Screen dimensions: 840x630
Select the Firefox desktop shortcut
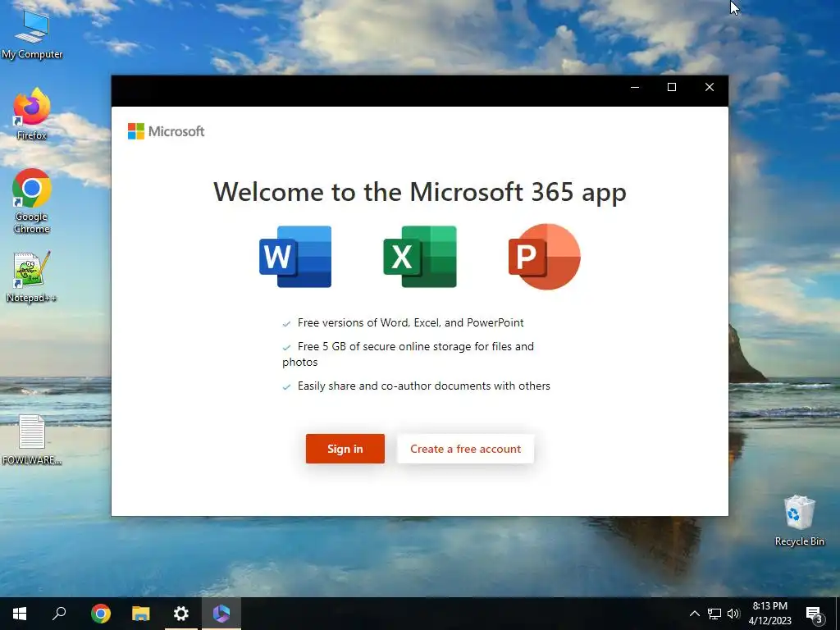(32, 115)
